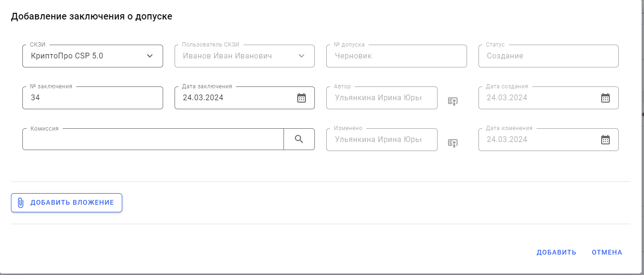Click the Автор field with Ульянкина
The height and width of the screenshot is (275, 644).
click(381, 98)
